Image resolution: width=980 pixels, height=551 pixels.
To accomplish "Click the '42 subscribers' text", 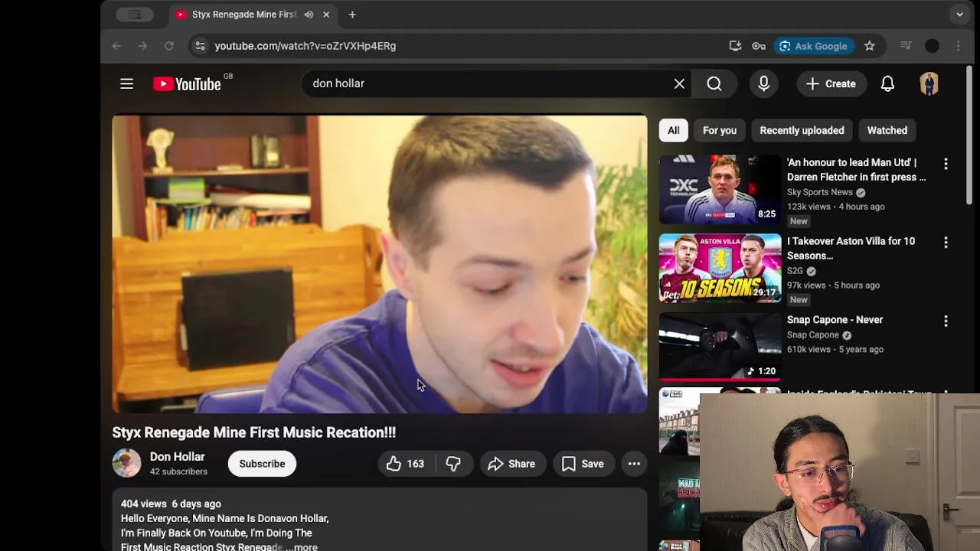I will [x=178, y=471].
